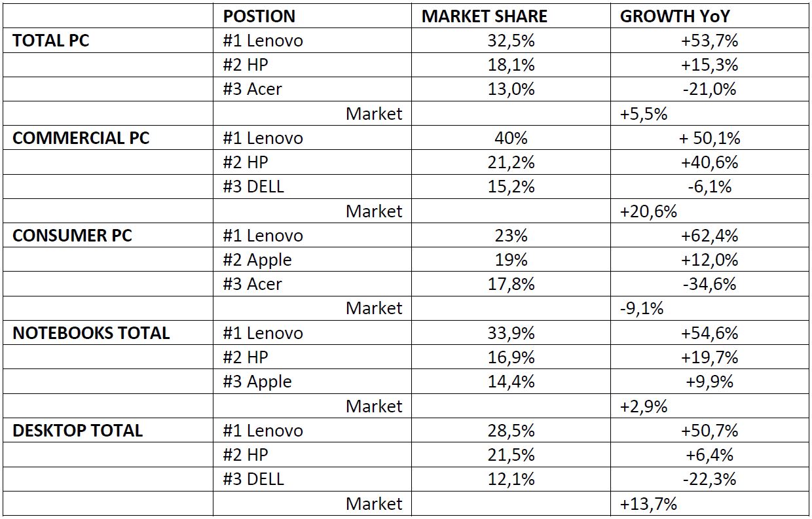Click the 40% market share cell

tap(511, 138)
